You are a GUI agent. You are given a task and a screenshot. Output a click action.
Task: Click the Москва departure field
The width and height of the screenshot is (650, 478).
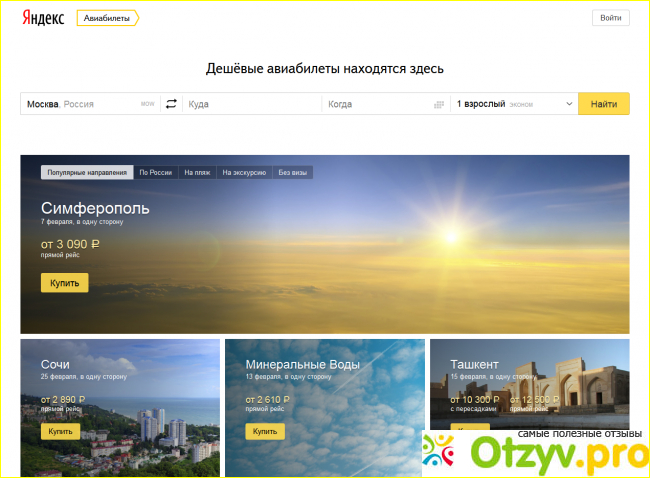click(x=80, y=104)
